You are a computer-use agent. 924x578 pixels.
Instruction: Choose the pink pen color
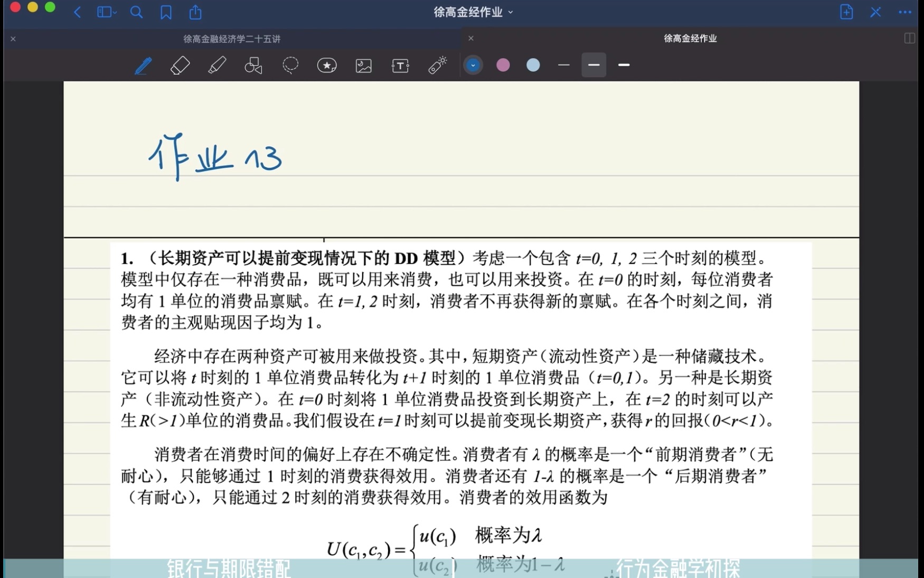(503, 65)
